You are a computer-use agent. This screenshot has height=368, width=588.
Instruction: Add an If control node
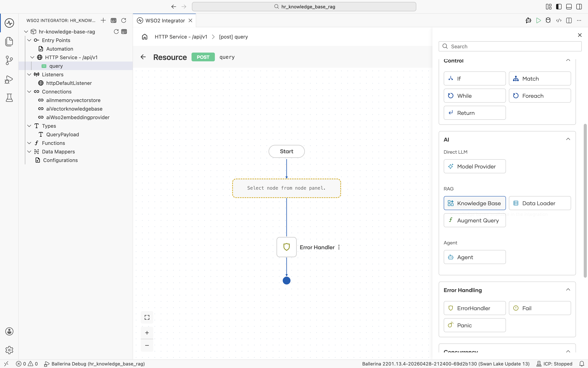point(474,79)
